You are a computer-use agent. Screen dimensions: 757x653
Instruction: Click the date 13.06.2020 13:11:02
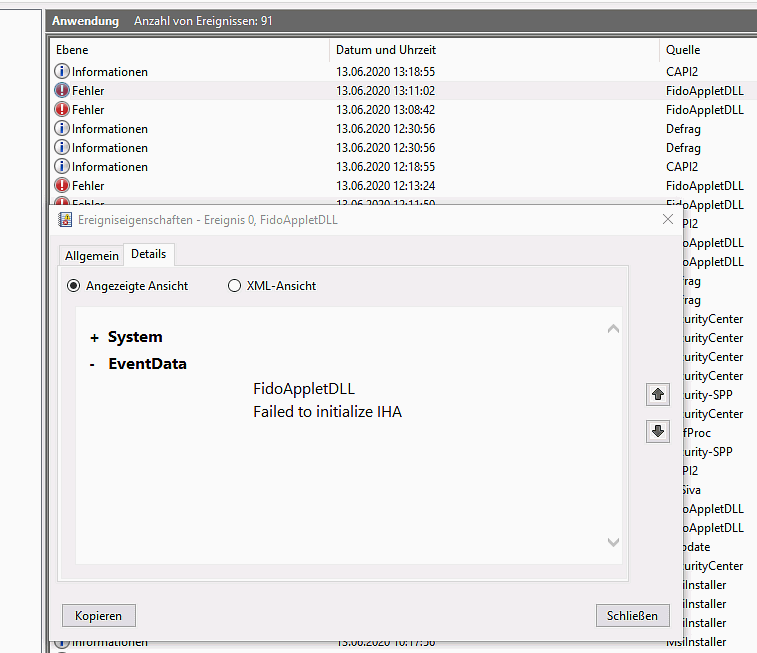coord(385,90)
